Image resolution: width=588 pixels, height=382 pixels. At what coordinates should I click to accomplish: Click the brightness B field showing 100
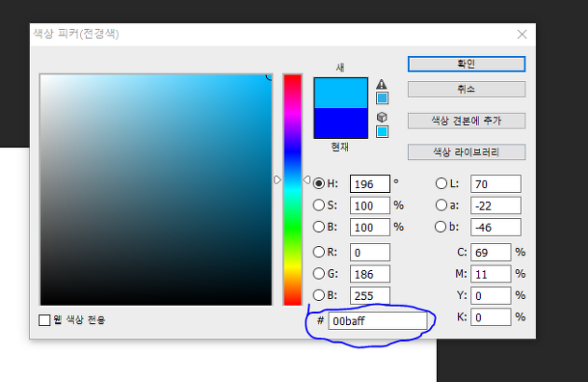coord(370,228)
